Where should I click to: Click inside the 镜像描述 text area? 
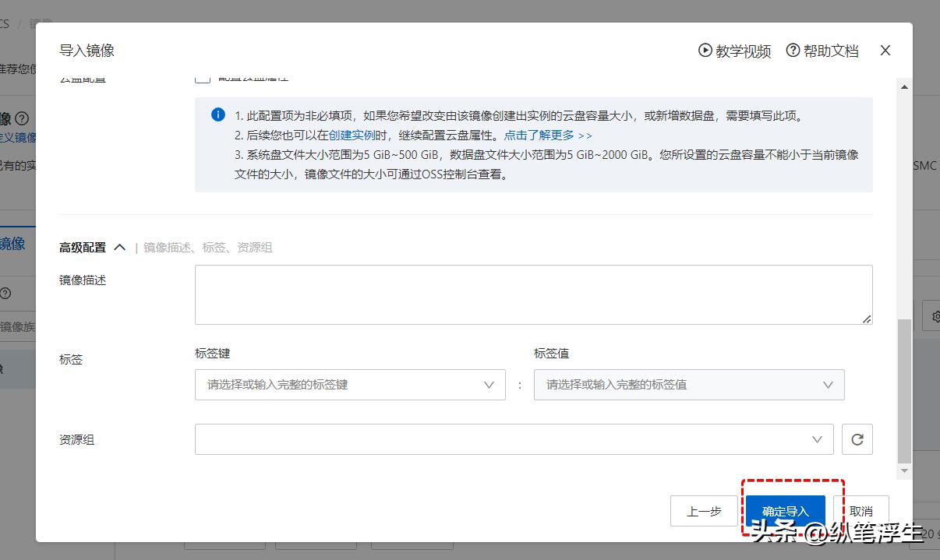[533, 294]
